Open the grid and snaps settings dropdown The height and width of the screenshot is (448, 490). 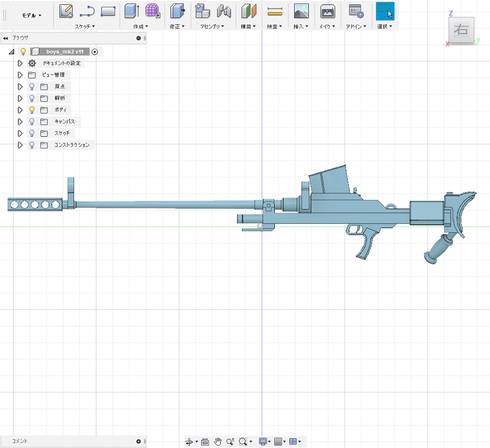[280, 442]
